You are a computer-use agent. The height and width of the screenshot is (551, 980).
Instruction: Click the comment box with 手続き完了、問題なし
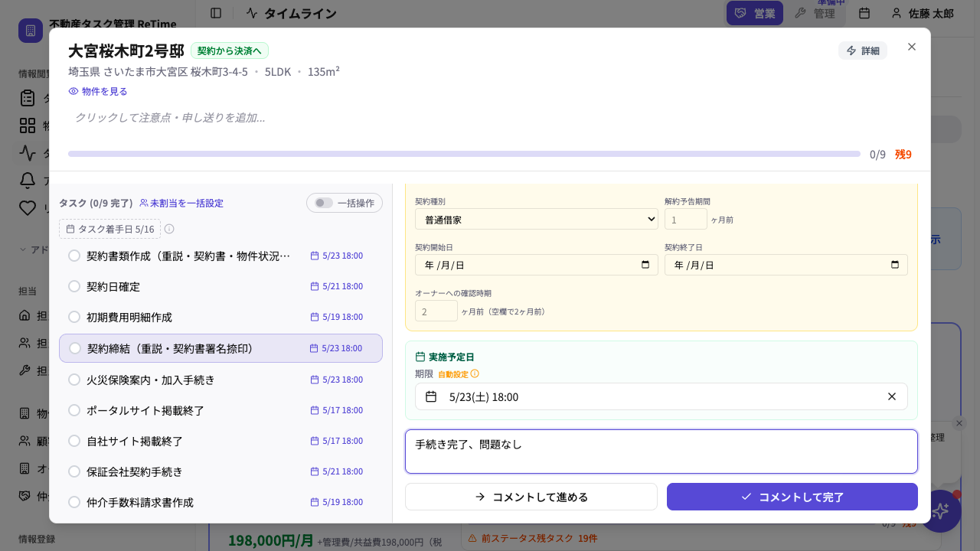pyautogui.click(x=661, y=452)
